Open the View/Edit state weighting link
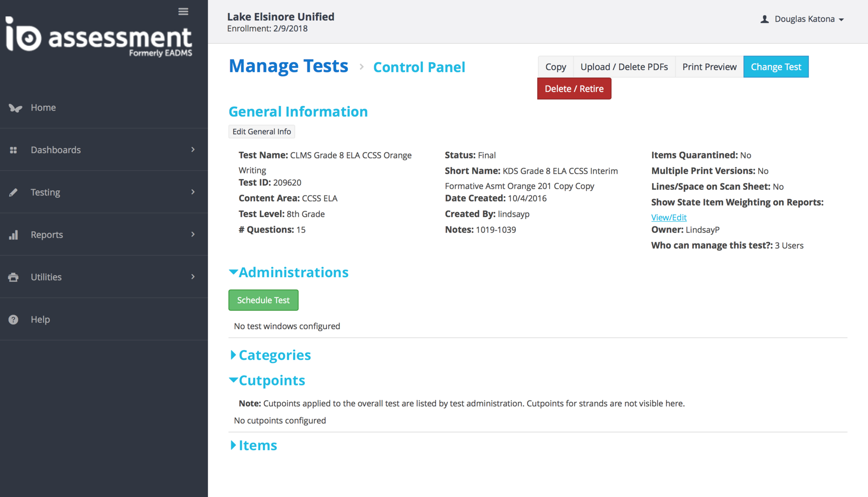The image size is (868, 497). coord(668,217)
